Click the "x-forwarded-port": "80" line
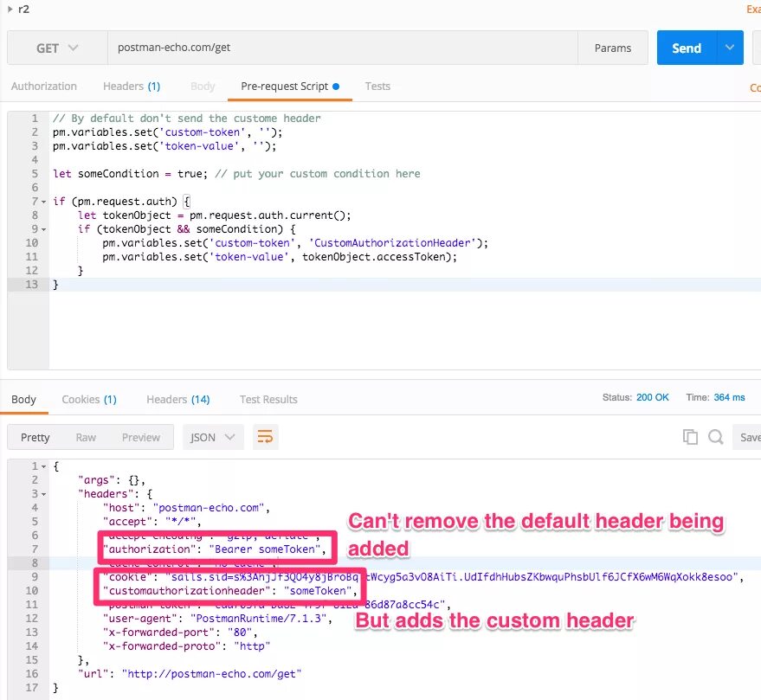The width and height of the screenshot is (761, 700). [x=179, y=633]
